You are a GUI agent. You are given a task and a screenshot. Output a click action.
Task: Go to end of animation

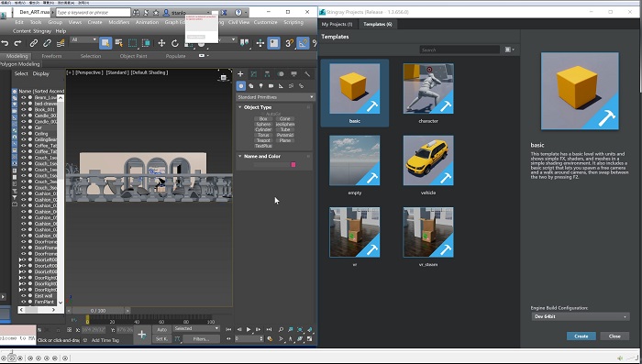(x=269, y=329)
